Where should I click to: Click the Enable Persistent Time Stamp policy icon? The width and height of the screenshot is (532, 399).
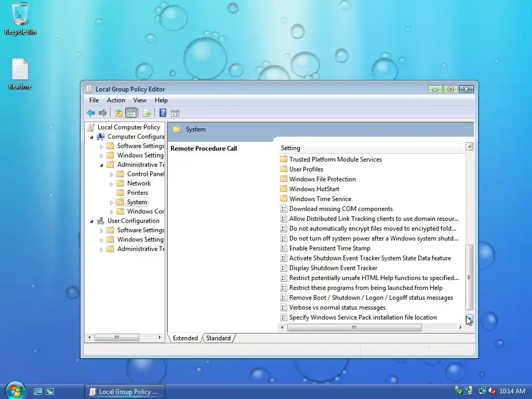click(x=284, y=248)
